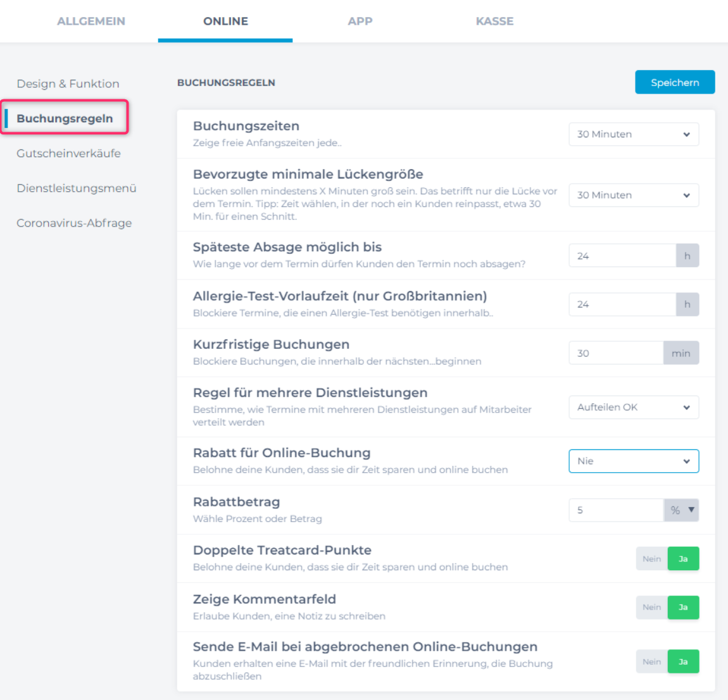Image resolution: width=728 pixels, height=700 pixels.
Task: Open the Rabattbetrag percent unit selector
Action: pyautogui.click(x=682, y=510)
